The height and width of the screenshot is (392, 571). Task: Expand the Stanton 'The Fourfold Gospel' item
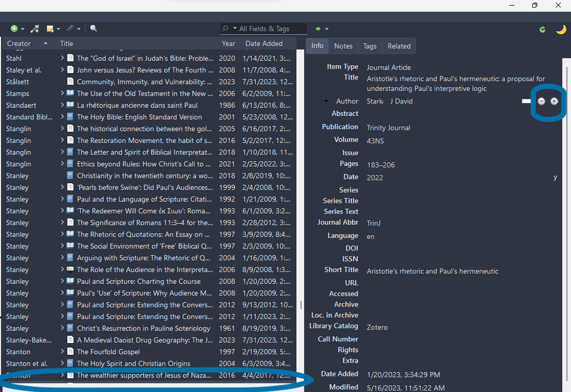point(62,352)
